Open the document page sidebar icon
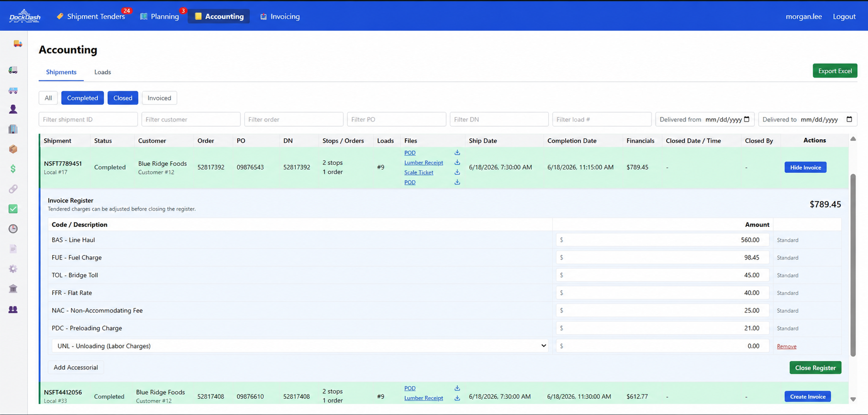This screenshot has width=868, height=415. pos(13,249)
